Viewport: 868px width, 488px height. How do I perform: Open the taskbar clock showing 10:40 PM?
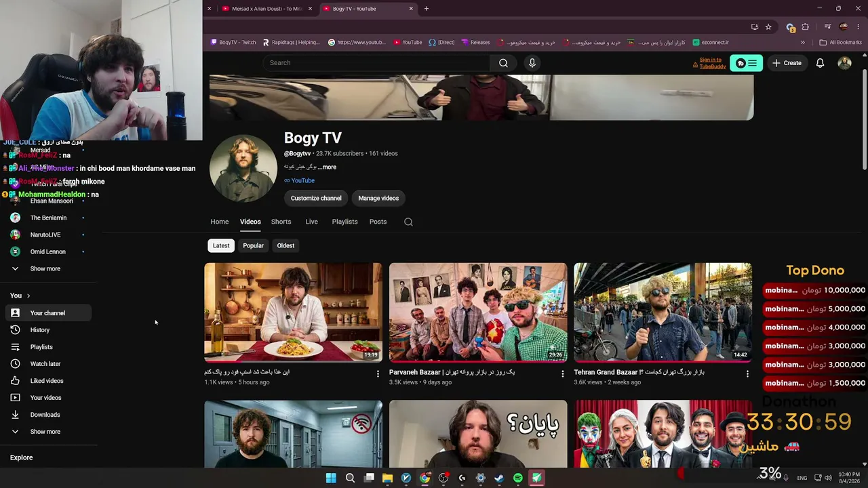click(849, 478)
